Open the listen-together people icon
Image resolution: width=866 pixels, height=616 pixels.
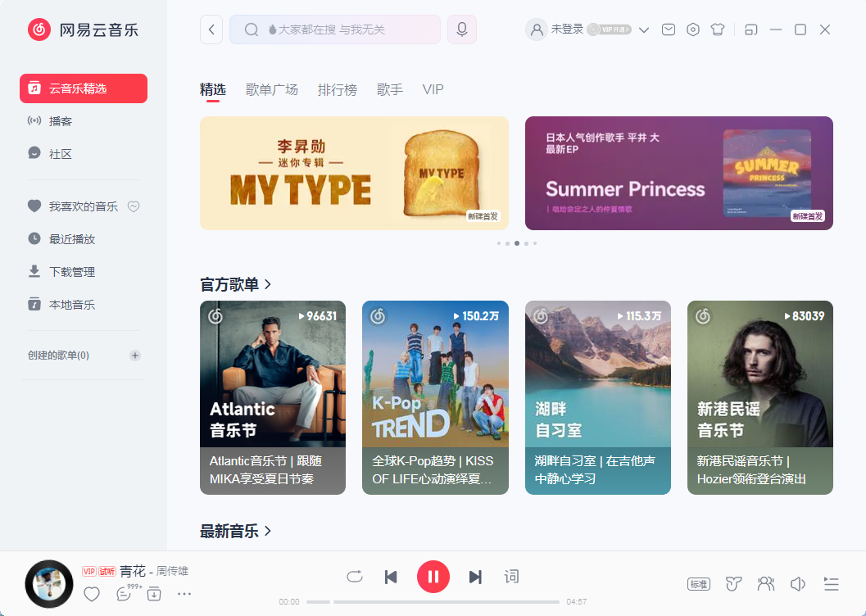(766, 583)
